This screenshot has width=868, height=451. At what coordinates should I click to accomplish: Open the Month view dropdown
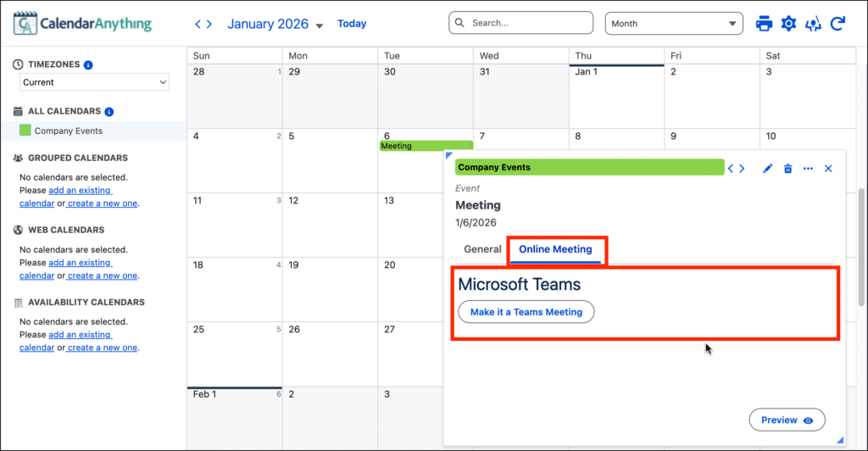click(673, 24)
